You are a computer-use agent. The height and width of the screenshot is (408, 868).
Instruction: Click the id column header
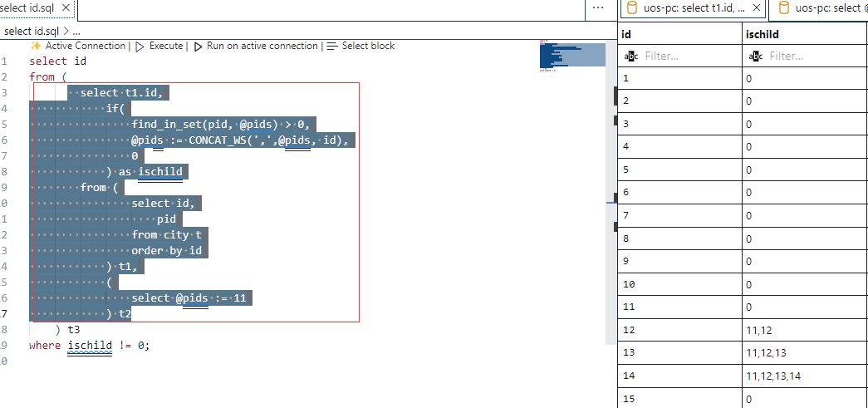tap(679, 34)
